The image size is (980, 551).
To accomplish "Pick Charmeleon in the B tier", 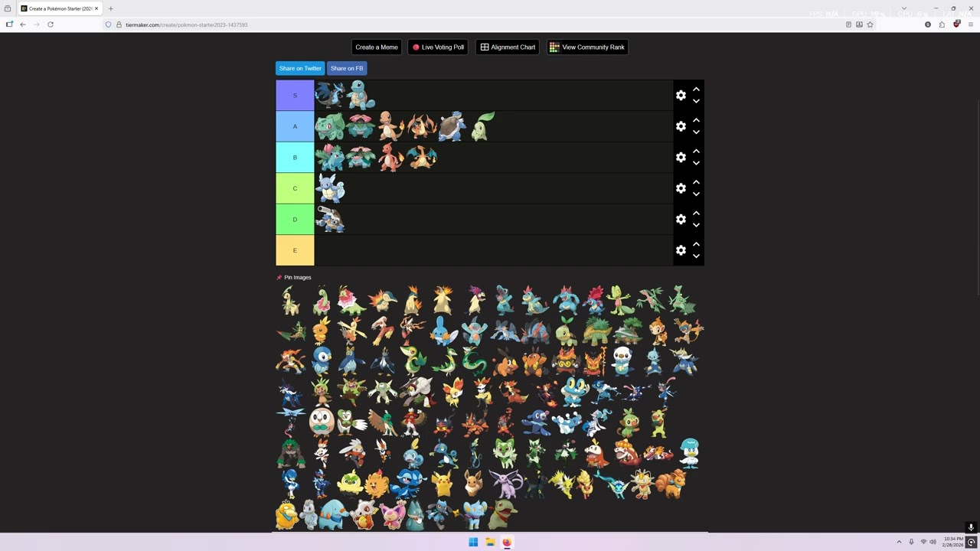I will tap(391, 158).
